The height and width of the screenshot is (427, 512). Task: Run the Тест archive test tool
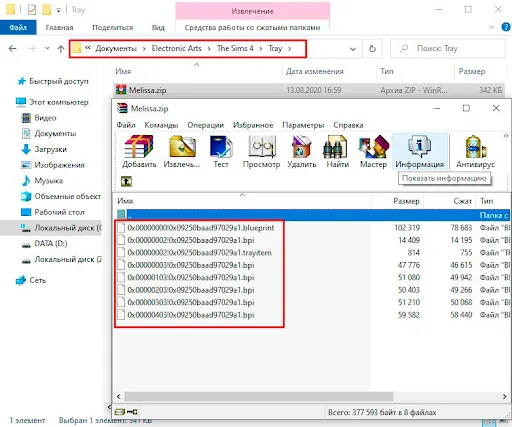[221, 151]
